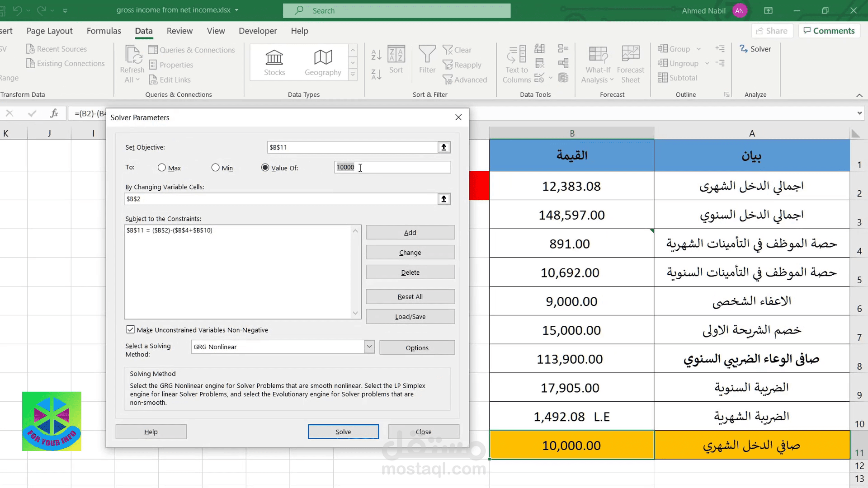The image size is (868, 488).
Task: Click the Add constraint button
Action: click(410, 233)
